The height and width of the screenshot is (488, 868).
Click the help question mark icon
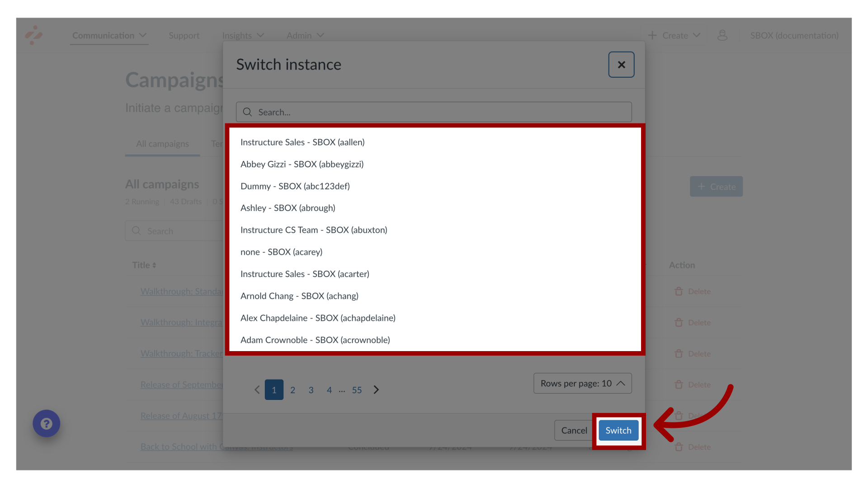tap(46, 424)
